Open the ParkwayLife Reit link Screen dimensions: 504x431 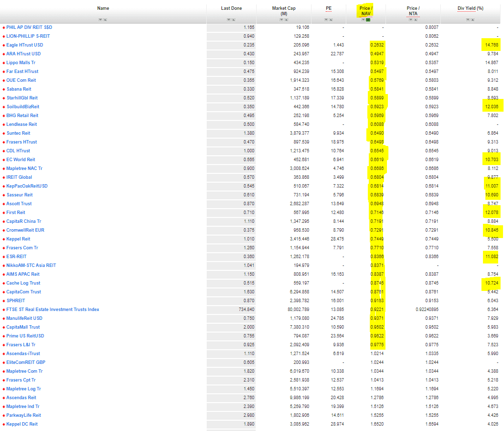(24, 415)
